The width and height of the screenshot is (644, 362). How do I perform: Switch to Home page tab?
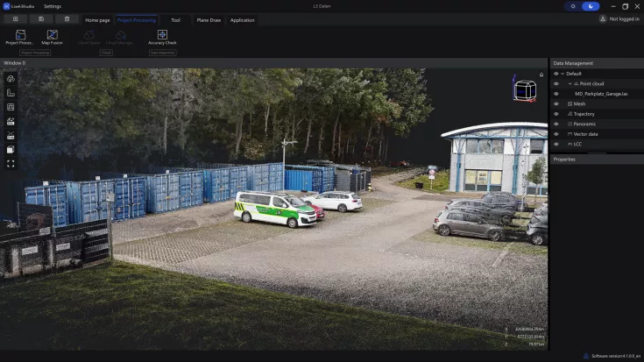pos(97,20)
